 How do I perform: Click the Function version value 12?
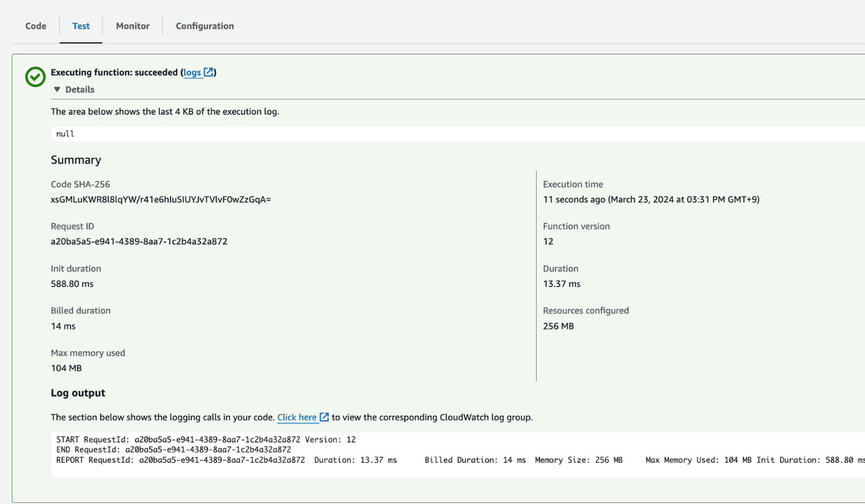tap(548, 242)
